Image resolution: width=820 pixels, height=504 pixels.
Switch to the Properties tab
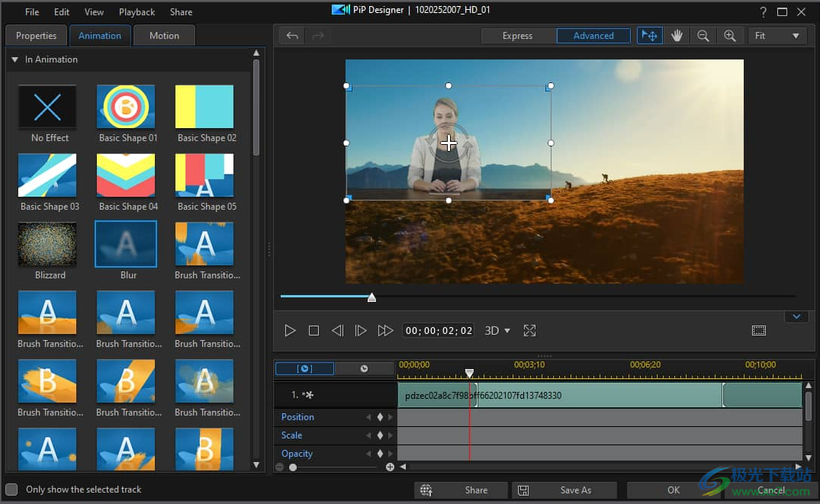pyautogui.click(x=36, y=36)
